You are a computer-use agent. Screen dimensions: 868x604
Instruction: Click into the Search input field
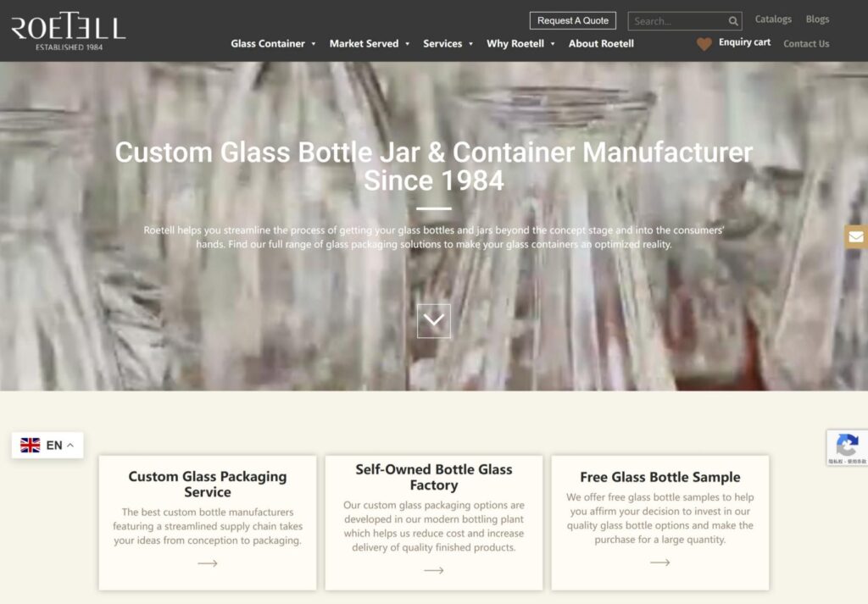tap(678, 21)
